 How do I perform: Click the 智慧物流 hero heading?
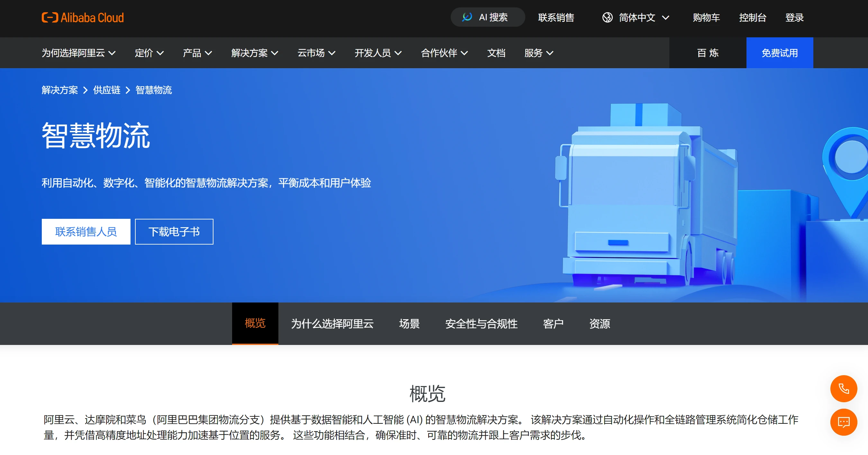96,135
